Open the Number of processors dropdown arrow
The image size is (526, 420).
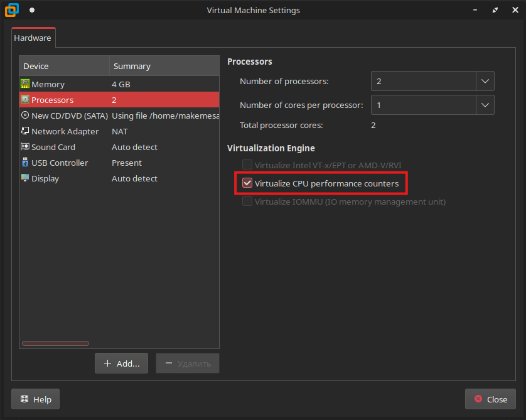pyautogui.click(x=485, y=82)
